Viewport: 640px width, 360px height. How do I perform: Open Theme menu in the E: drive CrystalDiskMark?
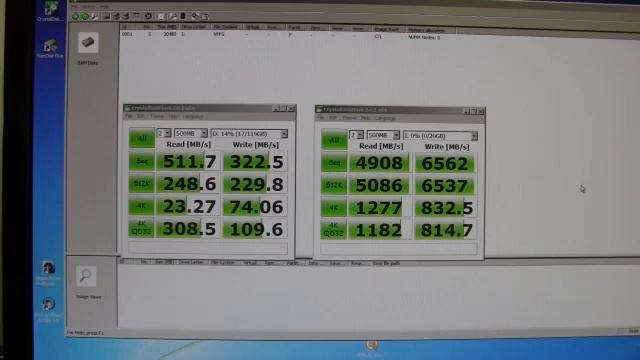tap(349, 118)
